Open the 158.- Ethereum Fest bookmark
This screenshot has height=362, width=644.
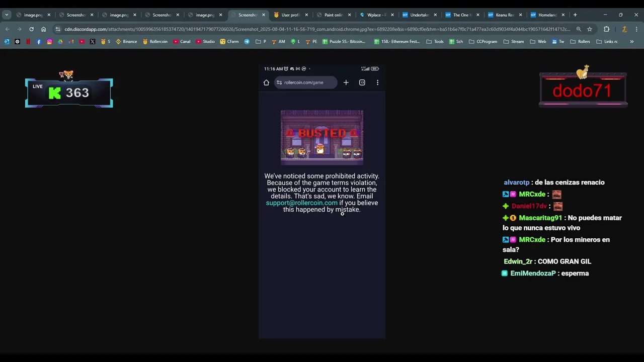tap(397, 42)
